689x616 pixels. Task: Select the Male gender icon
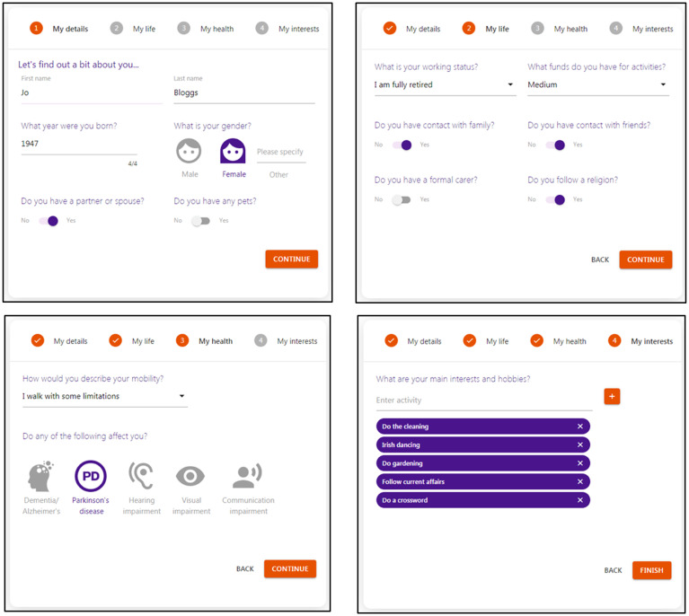coord(189,151)
